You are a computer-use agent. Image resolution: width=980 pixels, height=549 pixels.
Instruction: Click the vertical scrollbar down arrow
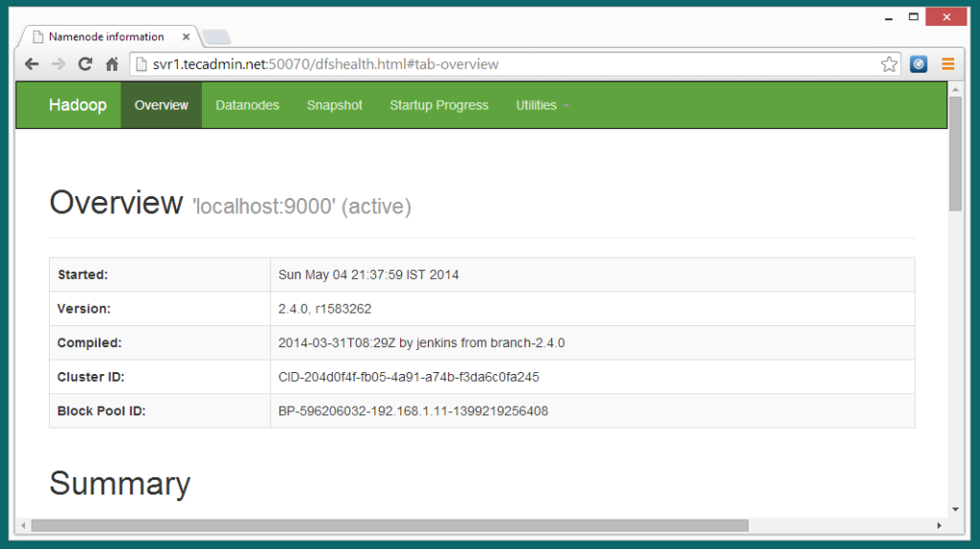click(x=955, y=509)
